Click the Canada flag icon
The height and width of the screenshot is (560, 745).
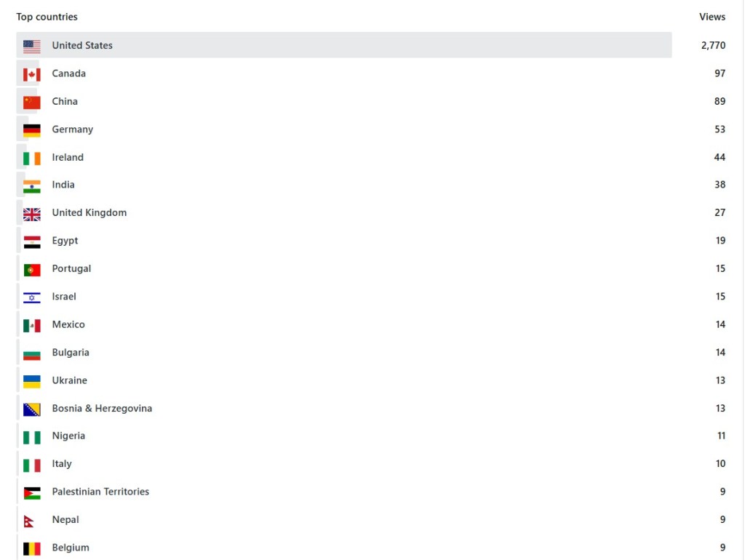[31, 74]
